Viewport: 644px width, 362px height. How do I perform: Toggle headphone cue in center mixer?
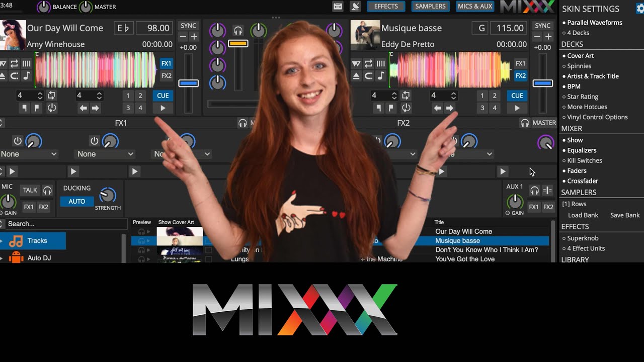(238, 31)
